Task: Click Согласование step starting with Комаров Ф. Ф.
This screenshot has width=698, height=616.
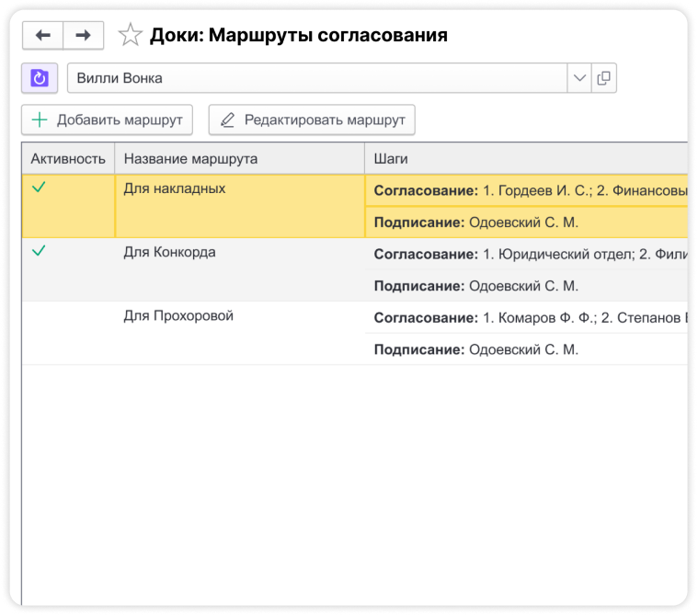Action: [526, 318]
